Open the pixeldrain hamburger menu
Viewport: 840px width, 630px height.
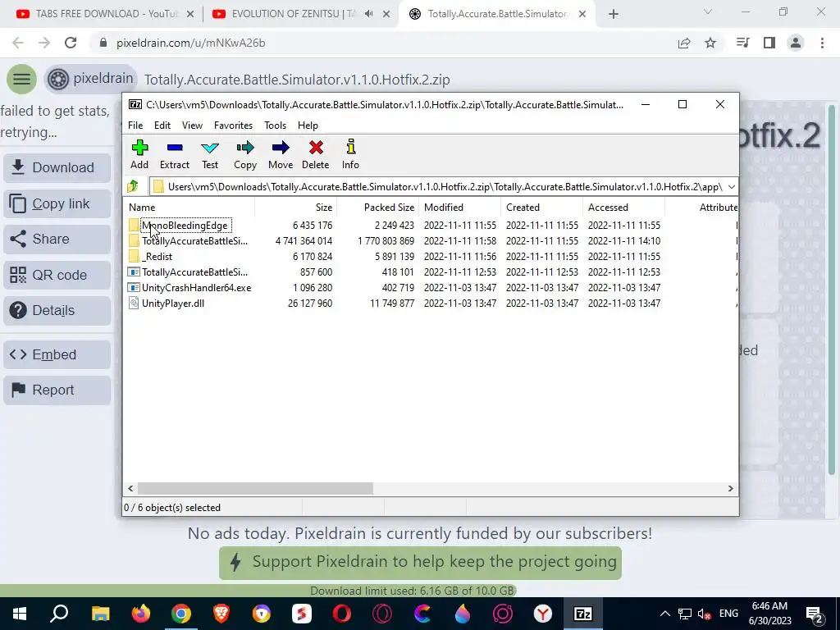21,80
